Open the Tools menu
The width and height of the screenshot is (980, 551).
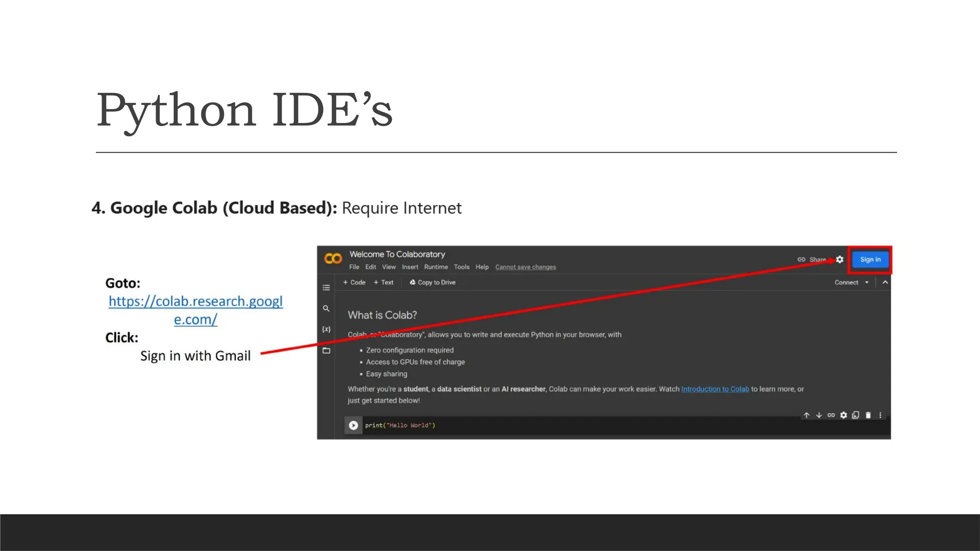pos(462,267)
